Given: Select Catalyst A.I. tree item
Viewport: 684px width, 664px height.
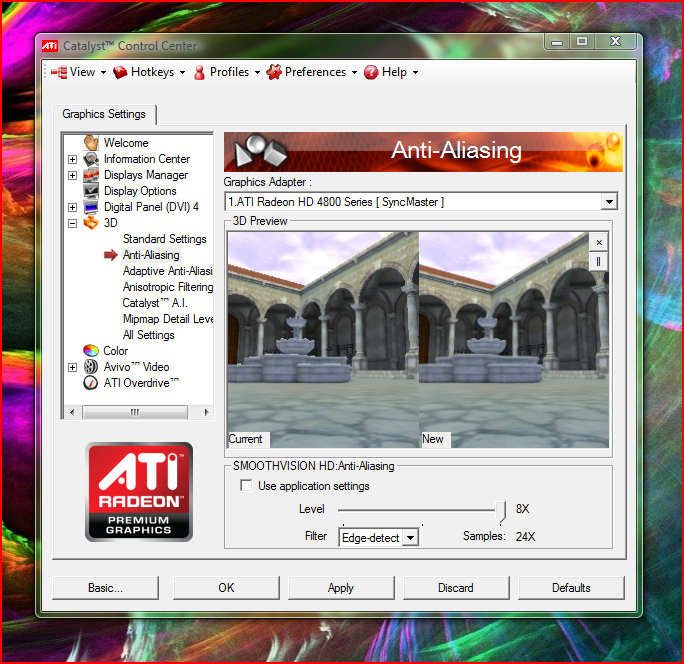Looking at the screenshot, I should click(155, 303).
